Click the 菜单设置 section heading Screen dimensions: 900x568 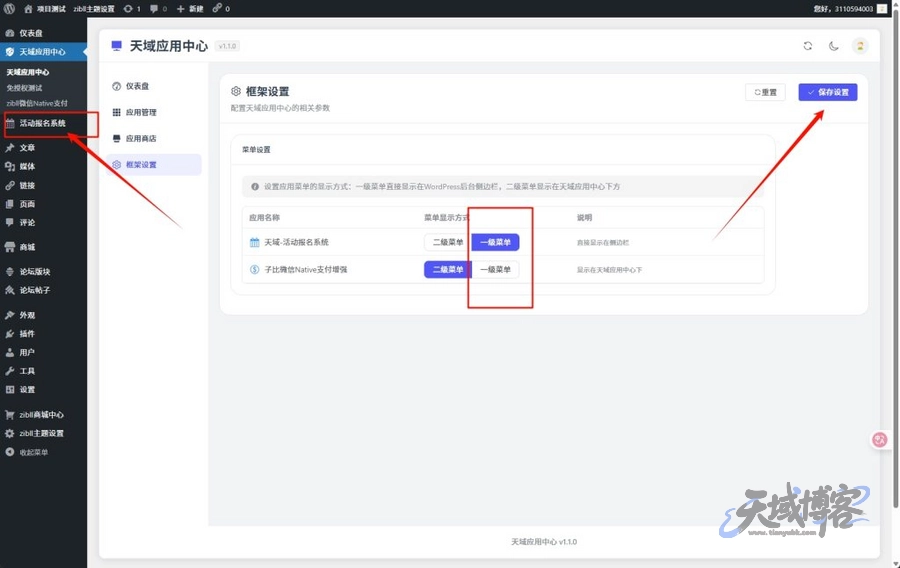256,150
